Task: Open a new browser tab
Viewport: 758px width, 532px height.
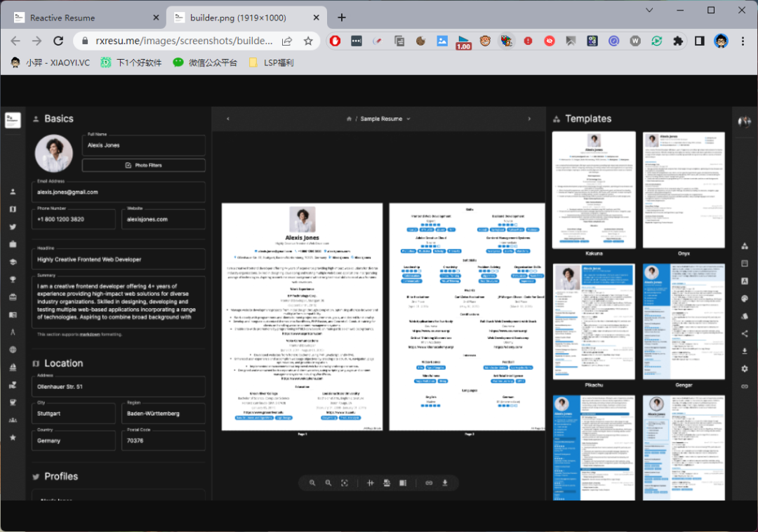Action: click(342, 18)
